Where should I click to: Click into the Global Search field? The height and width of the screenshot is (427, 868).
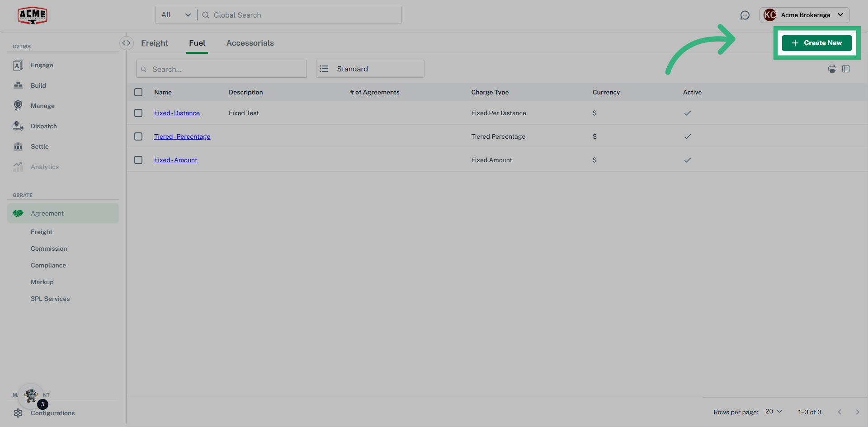pyautogui.click(x=299, y=15)
